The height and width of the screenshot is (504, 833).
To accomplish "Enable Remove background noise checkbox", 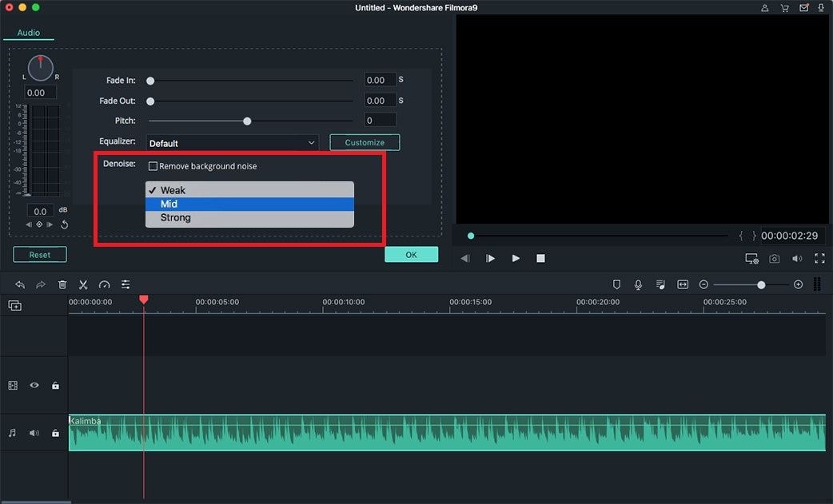I will 153,166.
